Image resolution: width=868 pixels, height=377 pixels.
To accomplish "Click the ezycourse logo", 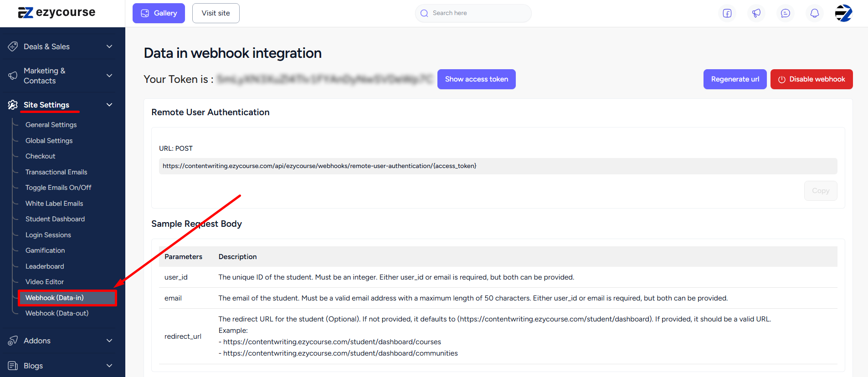I will coord(56,12).
